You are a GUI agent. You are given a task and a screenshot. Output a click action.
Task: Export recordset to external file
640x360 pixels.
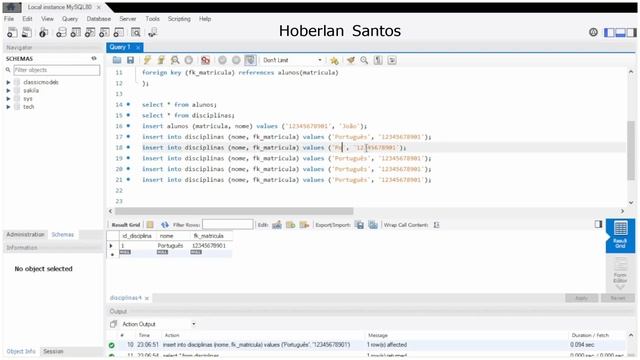(x=360, y=225)
